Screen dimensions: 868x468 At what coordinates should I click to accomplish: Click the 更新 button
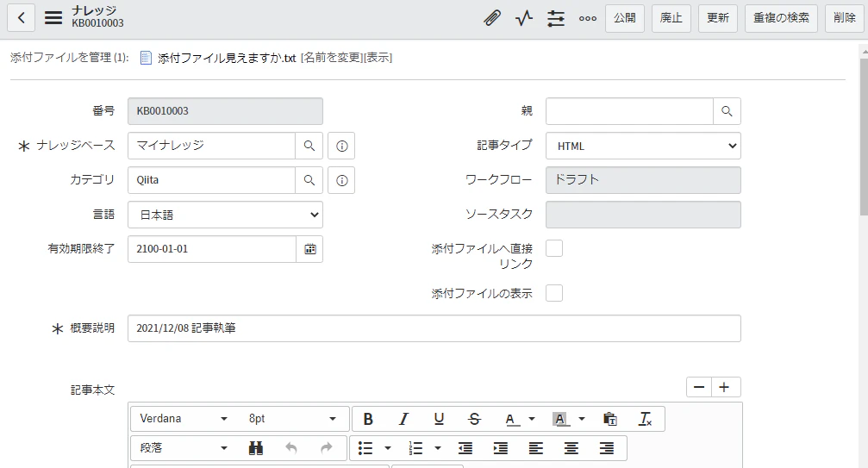point(718,18)
